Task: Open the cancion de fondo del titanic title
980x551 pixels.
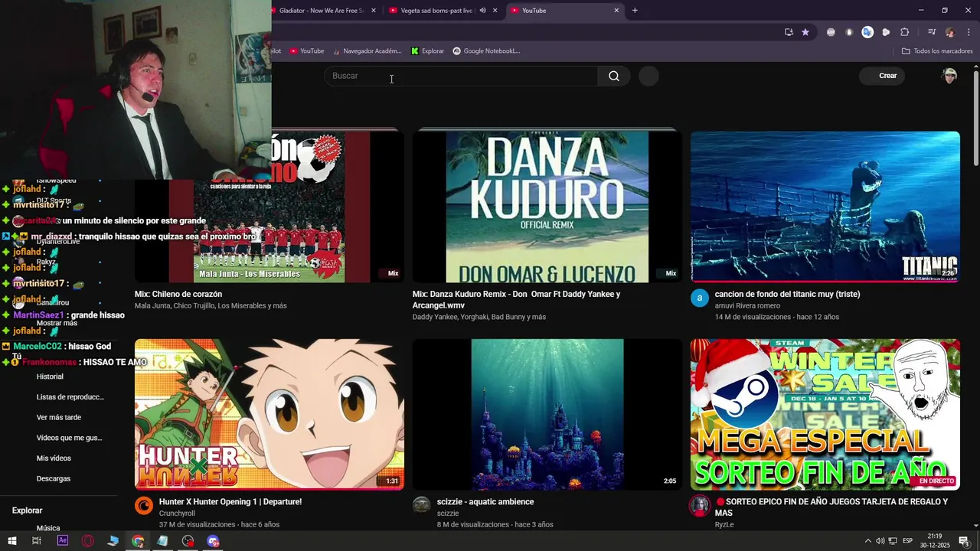Action: click(x=787, y=294)
